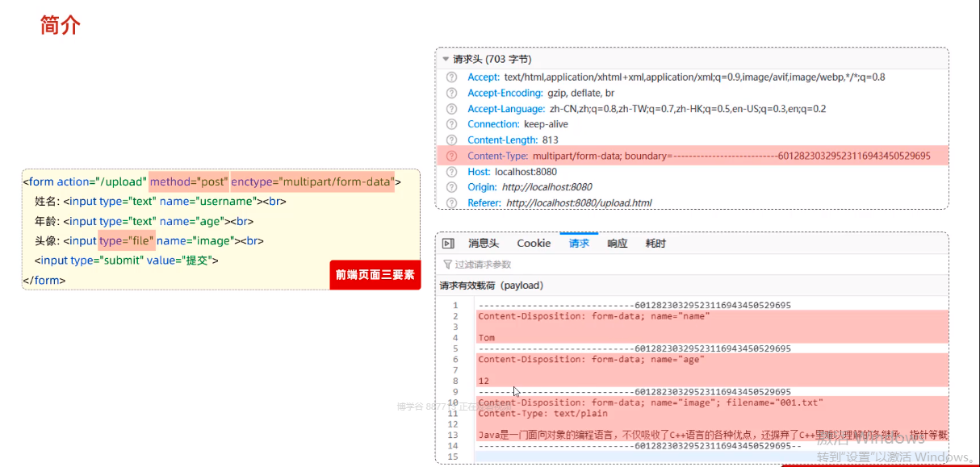Click the boundary text on payload line 1
The image size is (980, 467).
pos(634,306)
